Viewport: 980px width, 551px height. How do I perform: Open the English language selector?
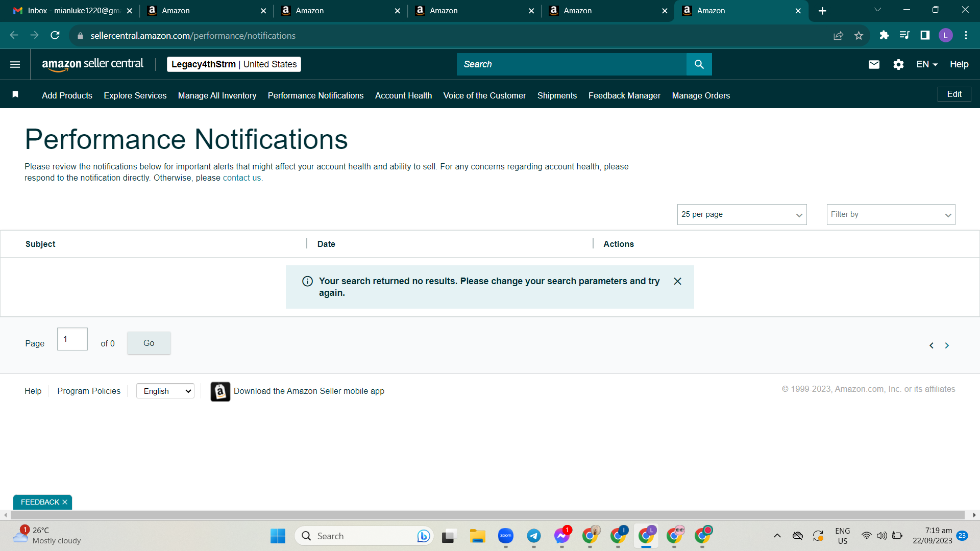click(165, 391)
